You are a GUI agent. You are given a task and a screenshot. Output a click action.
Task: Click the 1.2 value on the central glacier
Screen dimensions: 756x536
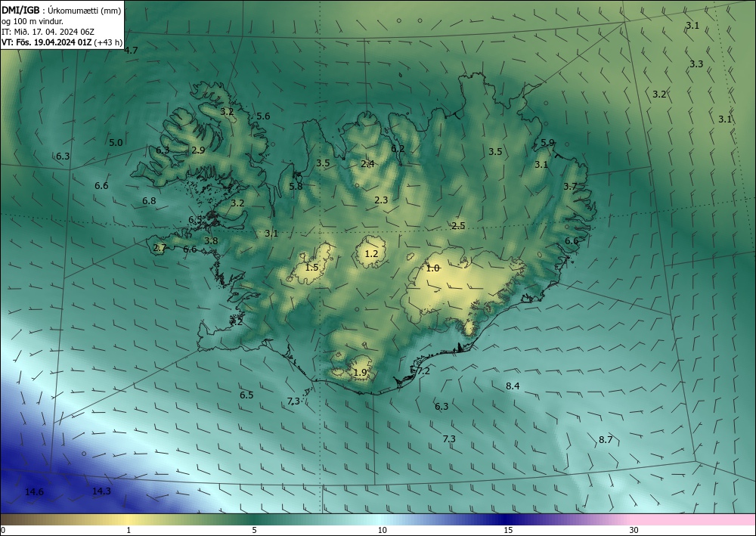[x=371, y=254]
